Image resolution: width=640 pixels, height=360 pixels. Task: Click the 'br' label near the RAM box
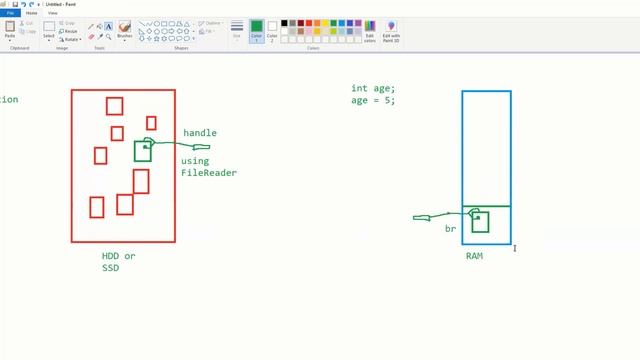point(450,229)
